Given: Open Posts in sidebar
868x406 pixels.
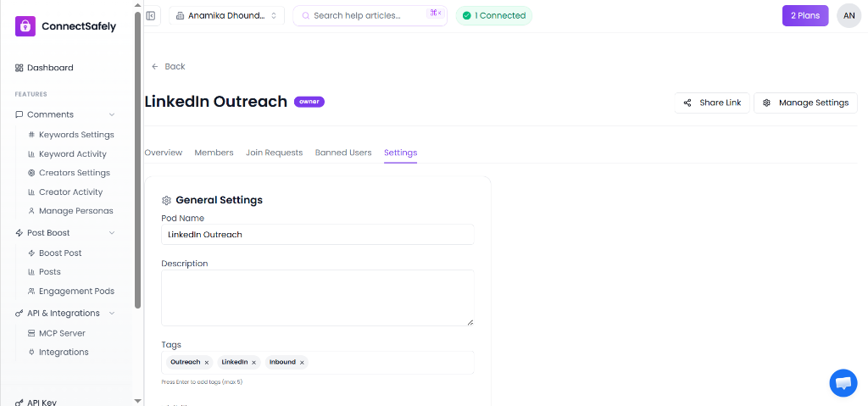Looking at the screenshot, I should click(44, 272).
